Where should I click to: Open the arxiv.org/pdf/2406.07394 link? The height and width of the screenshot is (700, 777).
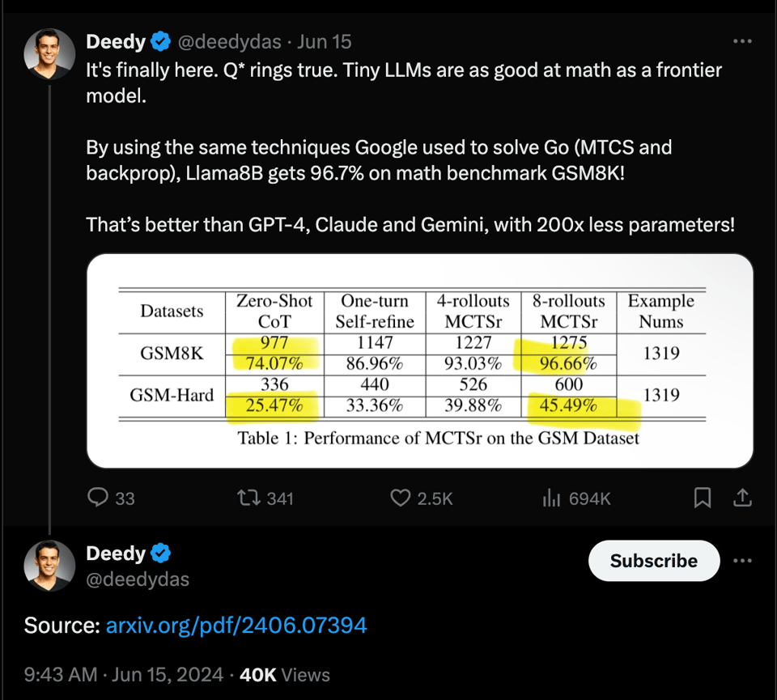(236, 625)
